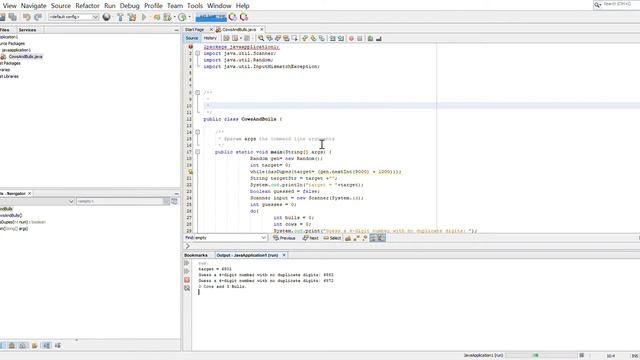Viewport: 640px width, 360px height.
Task: Switch to the Start Page tab
Action: (x=194, y=30)
